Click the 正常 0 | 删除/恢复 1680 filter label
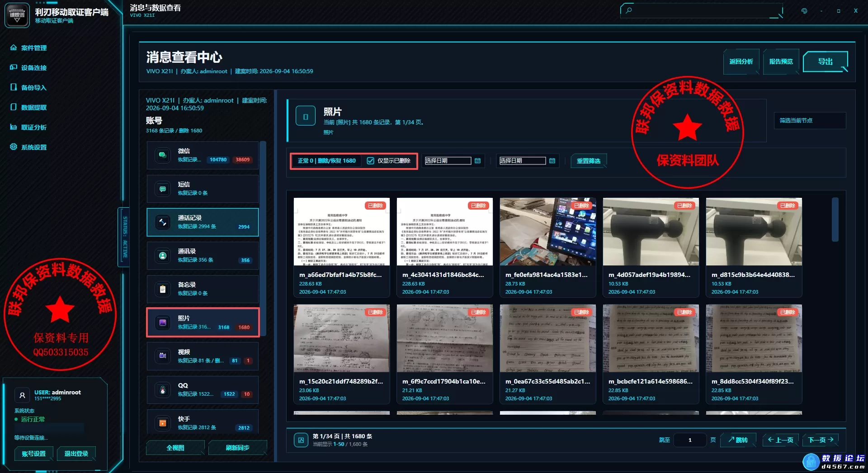The width and height of the screenshot is (868, 473). tap(326, 161)
